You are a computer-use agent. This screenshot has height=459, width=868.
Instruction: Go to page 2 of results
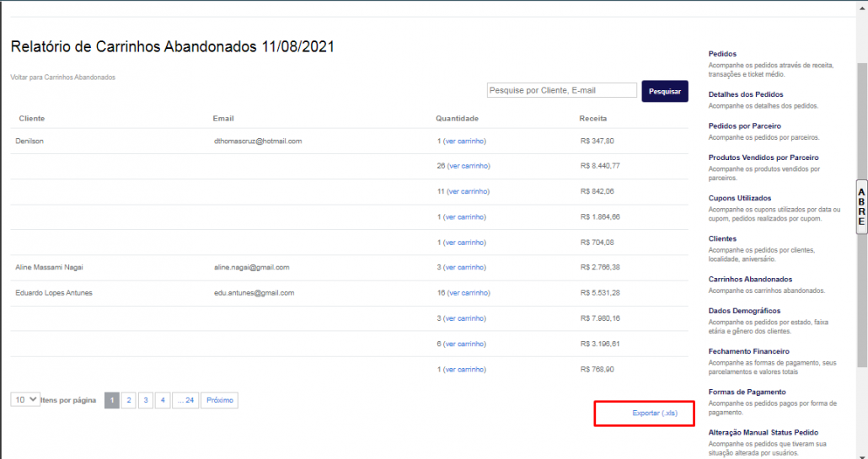pyautogui.click(x=129, y=400)
